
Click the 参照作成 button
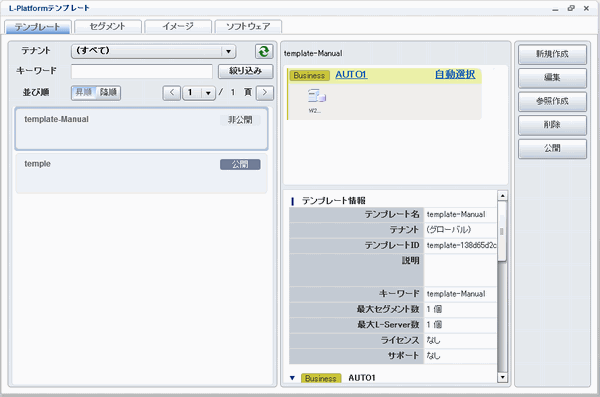[x=552, y=101]
